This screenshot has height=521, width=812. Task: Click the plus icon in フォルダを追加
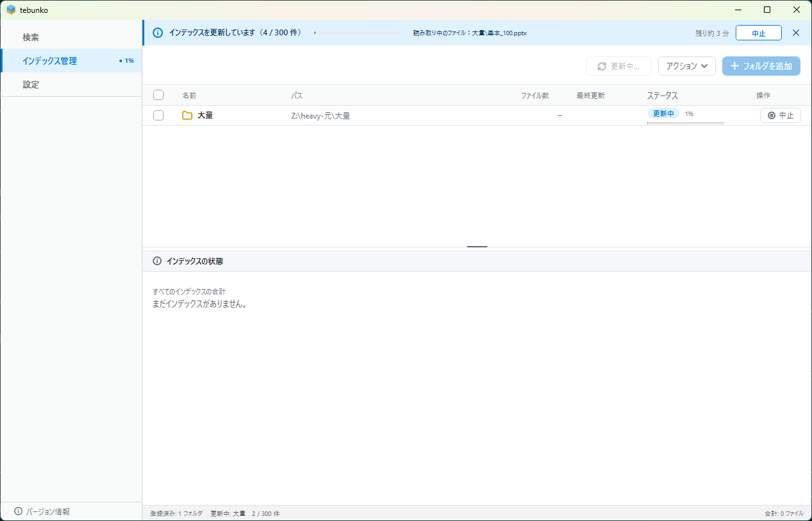tap(735, 66)
